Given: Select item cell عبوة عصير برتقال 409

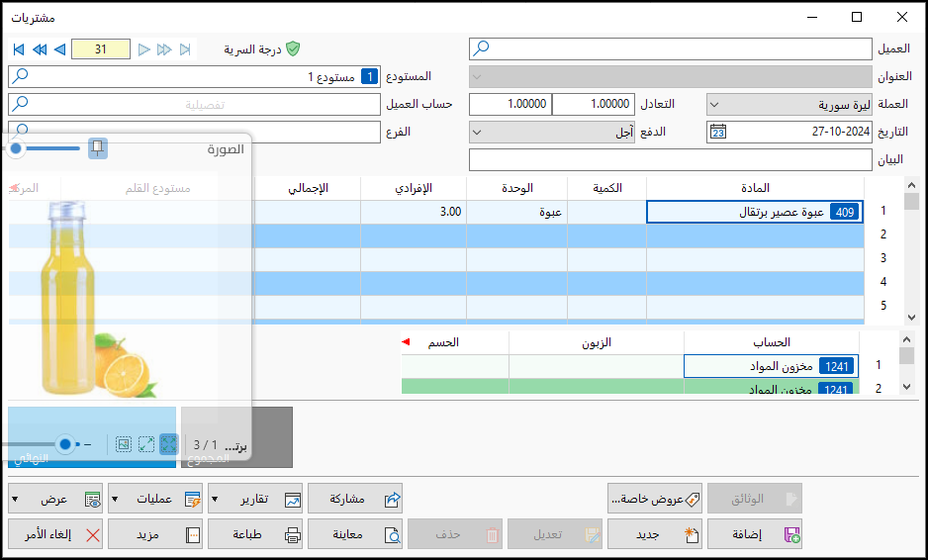Looking at the screenshot, I should coord(755,212).
